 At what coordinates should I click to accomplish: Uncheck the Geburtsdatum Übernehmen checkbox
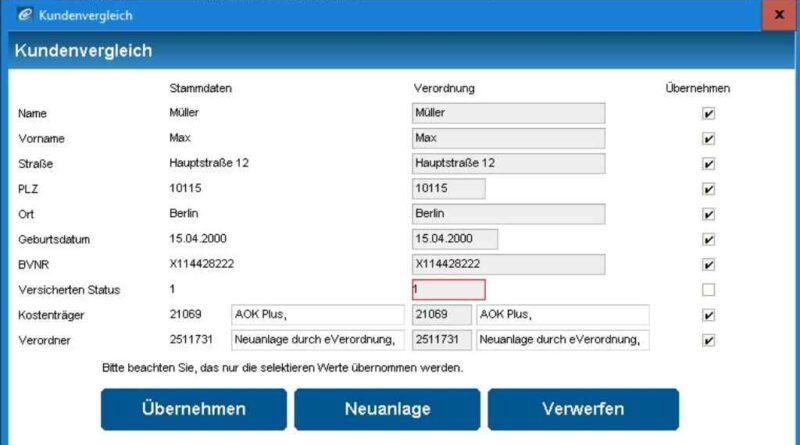click(708, 239)
